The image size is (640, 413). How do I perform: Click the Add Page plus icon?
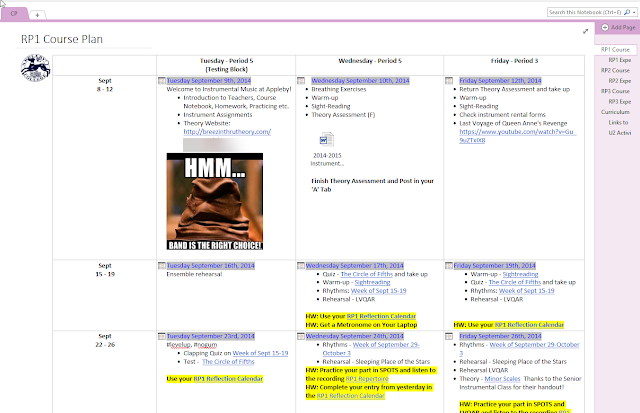(605, 27)
